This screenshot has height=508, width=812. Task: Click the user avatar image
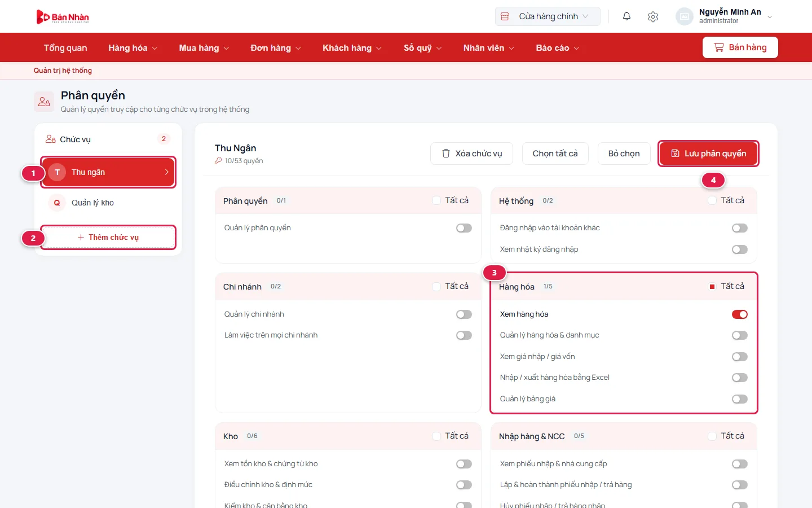685,16
